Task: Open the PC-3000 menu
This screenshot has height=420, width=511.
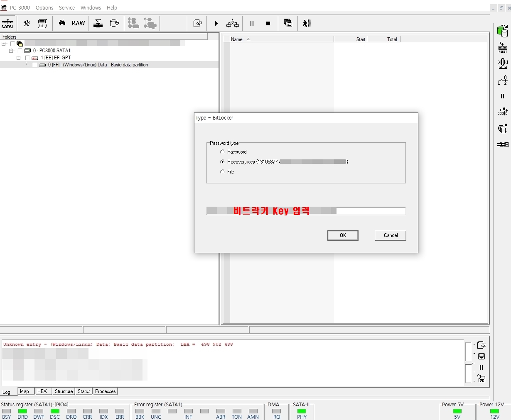Action: click(20, 7)
